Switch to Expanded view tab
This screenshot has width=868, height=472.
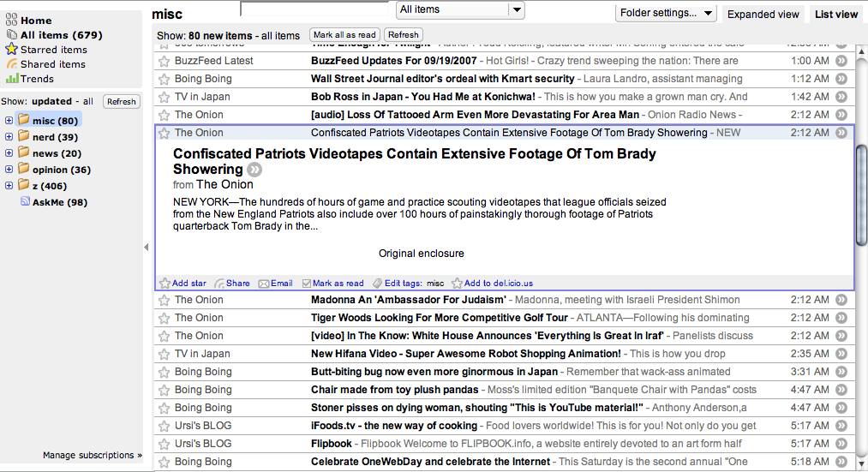[763, 15]
